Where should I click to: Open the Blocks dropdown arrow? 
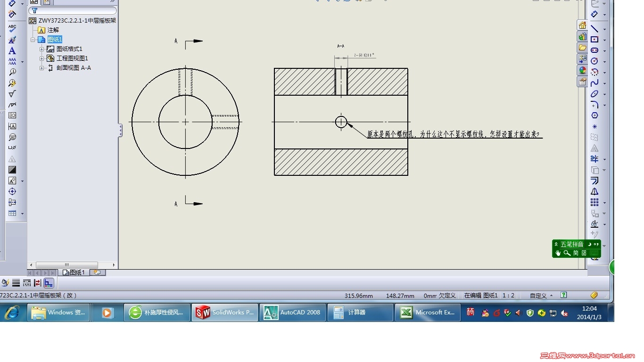[22, 181]
